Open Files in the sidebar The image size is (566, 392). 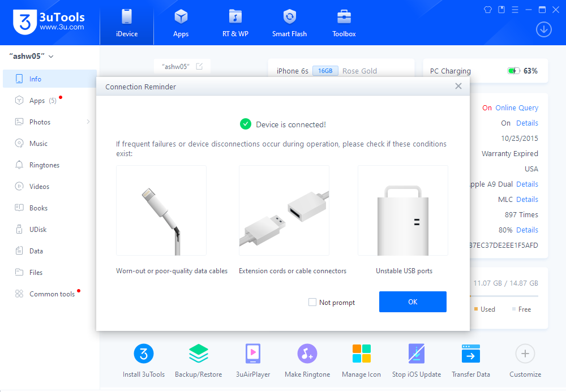point(50,272)
